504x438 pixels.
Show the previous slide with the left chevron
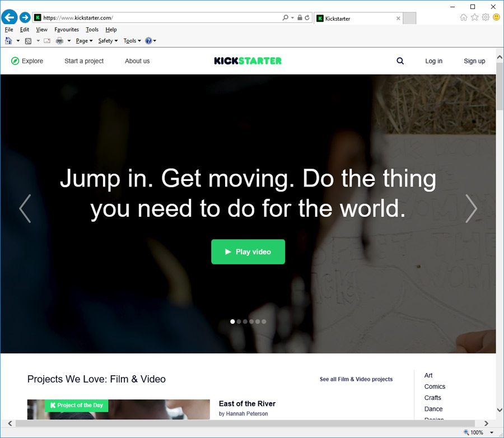point(25,208)
